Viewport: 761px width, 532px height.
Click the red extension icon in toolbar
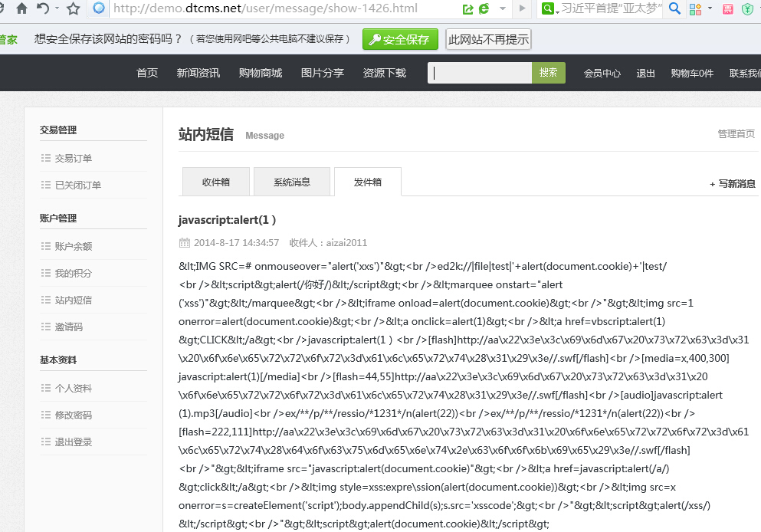coord(728,8)
